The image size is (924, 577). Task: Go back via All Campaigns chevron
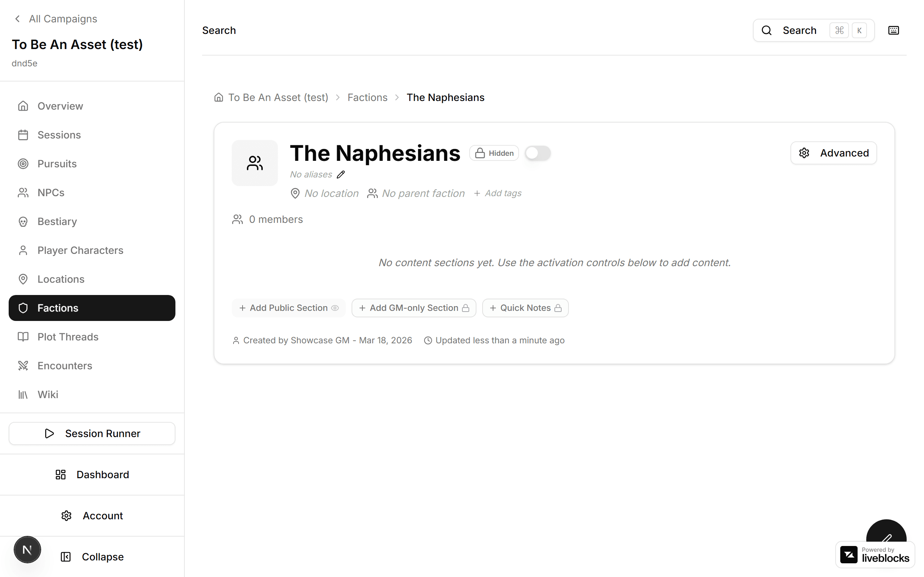[x=18, y=18]
